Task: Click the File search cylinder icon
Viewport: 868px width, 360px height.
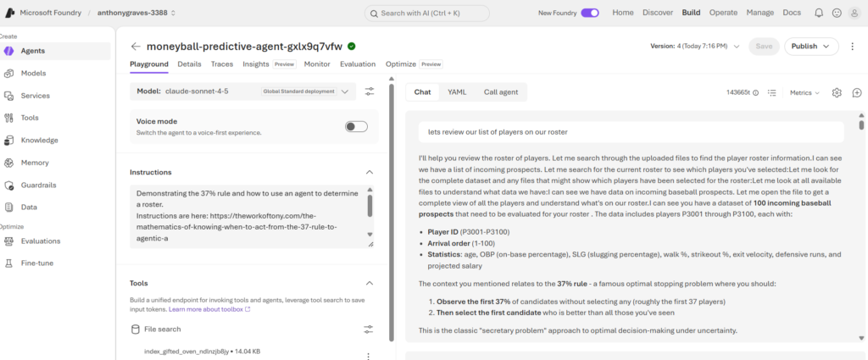Action: [135, 329]
